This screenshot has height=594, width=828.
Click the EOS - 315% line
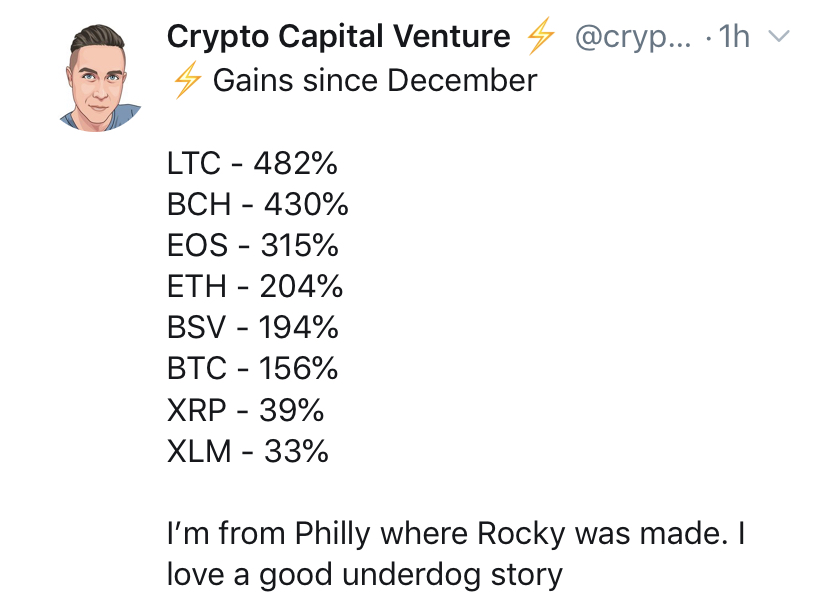tap(252, 246)
